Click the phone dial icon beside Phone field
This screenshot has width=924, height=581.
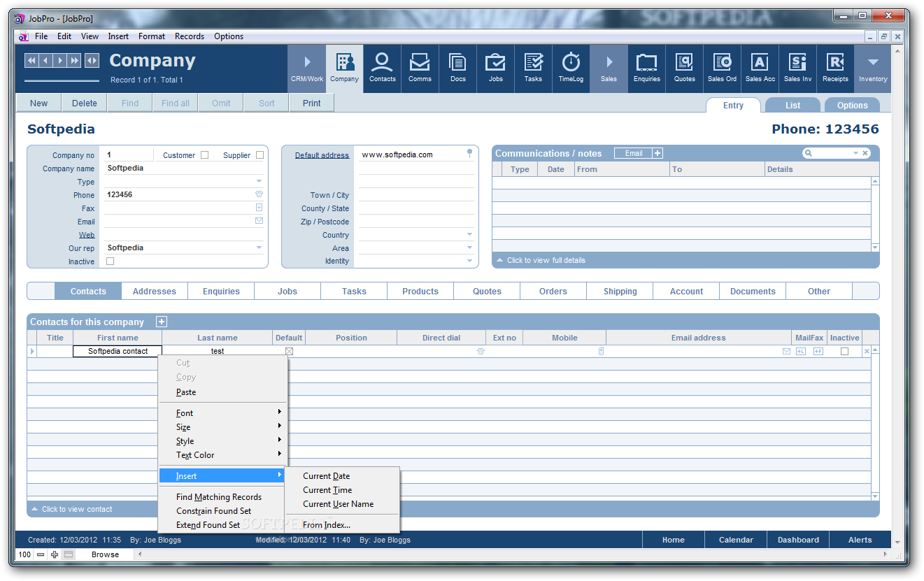pyautogui.click(x=259, y=194)
